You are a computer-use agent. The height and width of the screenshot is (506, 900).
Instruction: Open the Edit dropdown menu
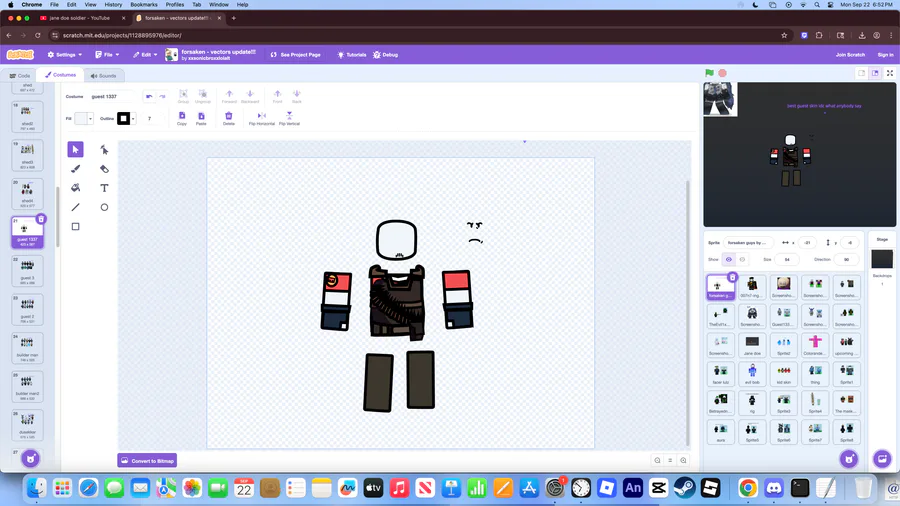145,55
